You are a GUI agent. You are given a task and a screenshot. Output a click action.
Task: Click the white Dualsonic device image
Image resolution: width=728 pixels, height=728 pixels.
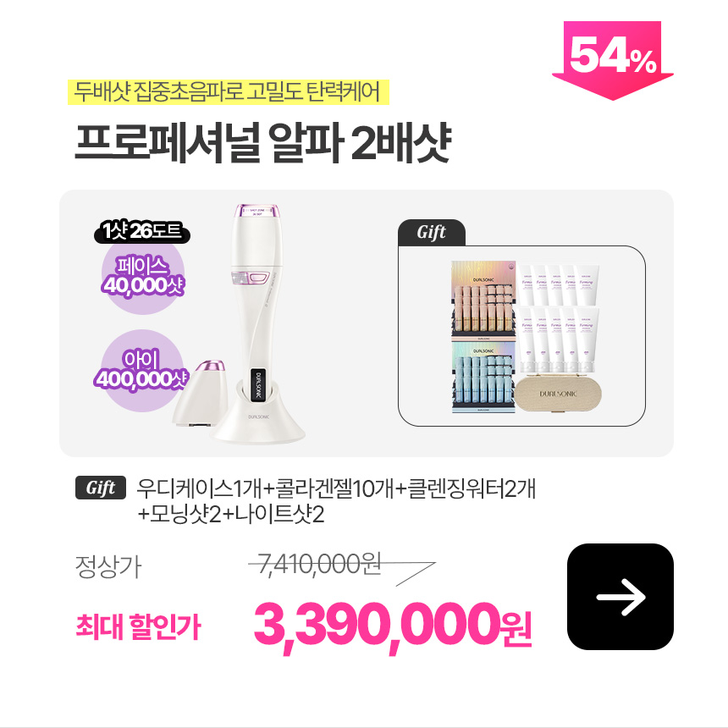click(x=258, y=323)
